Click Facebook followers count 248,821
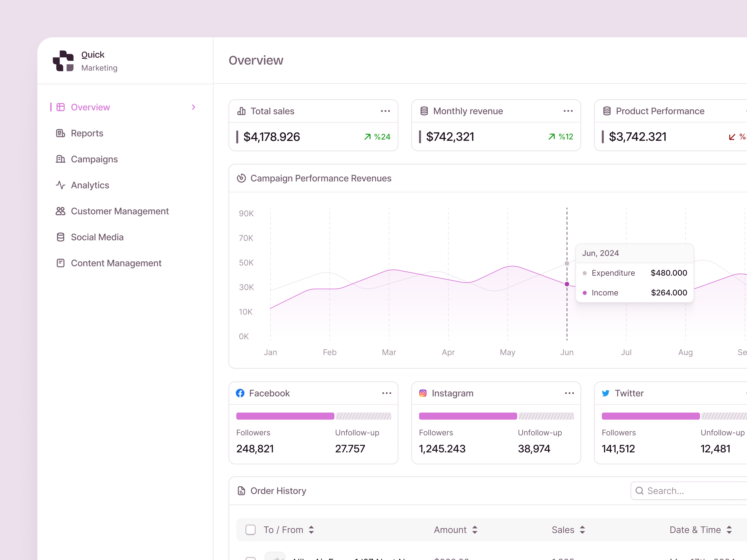Viewport: 747px width, 560px height. coord(255,449)
